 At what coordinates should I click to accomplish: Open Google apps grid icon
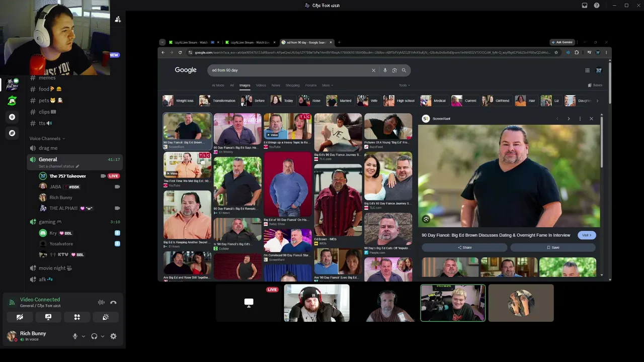tap(587, 70)
